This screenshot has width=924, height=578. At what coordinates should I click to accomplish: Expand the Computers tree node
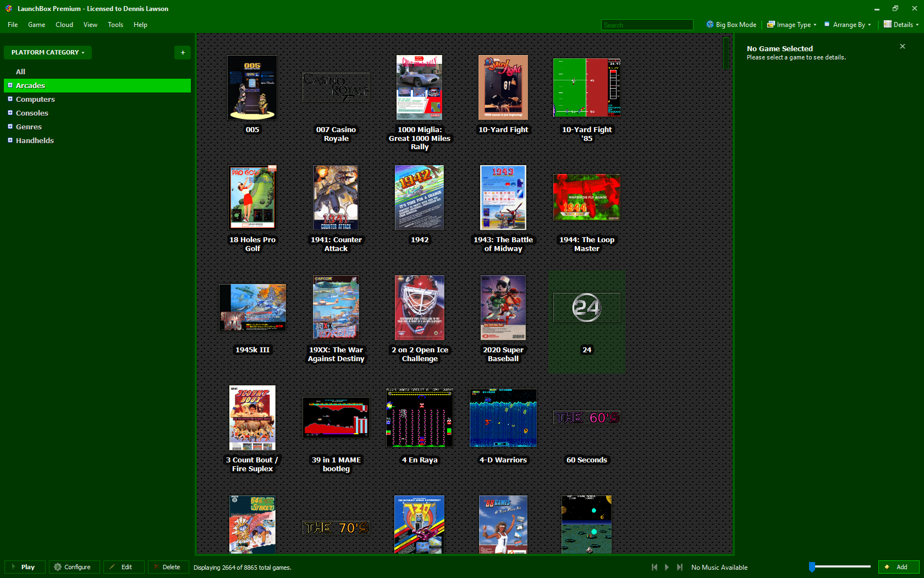10,99
